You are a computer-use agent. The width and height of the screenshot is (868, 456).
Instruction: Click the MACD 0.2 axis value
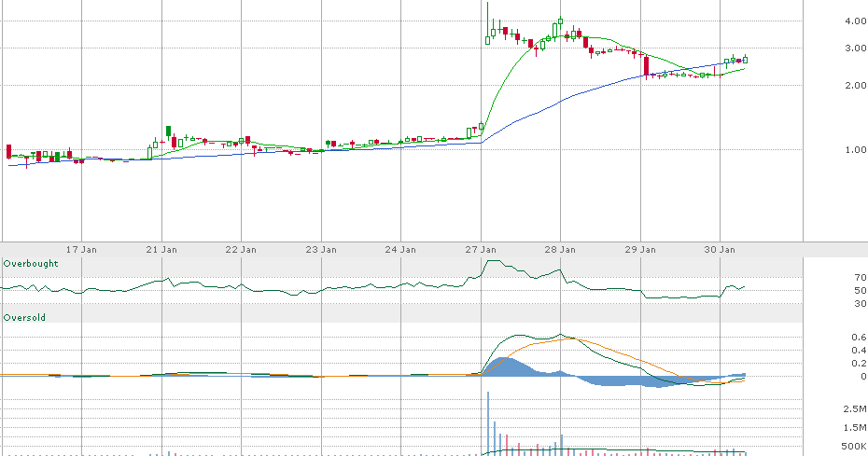(860, 364)
